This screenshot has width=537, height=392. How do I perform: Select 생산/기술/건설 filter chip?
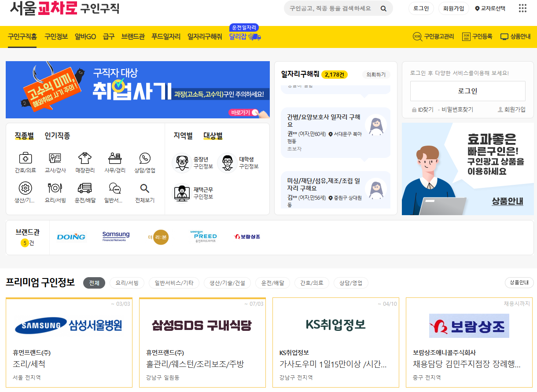227,283
